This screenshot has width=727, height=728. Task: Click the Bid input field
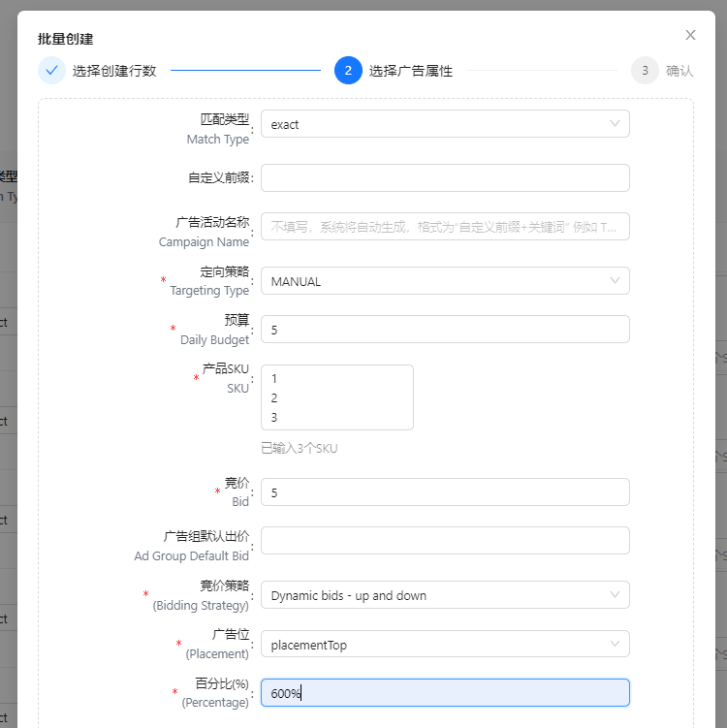point(445,492)
